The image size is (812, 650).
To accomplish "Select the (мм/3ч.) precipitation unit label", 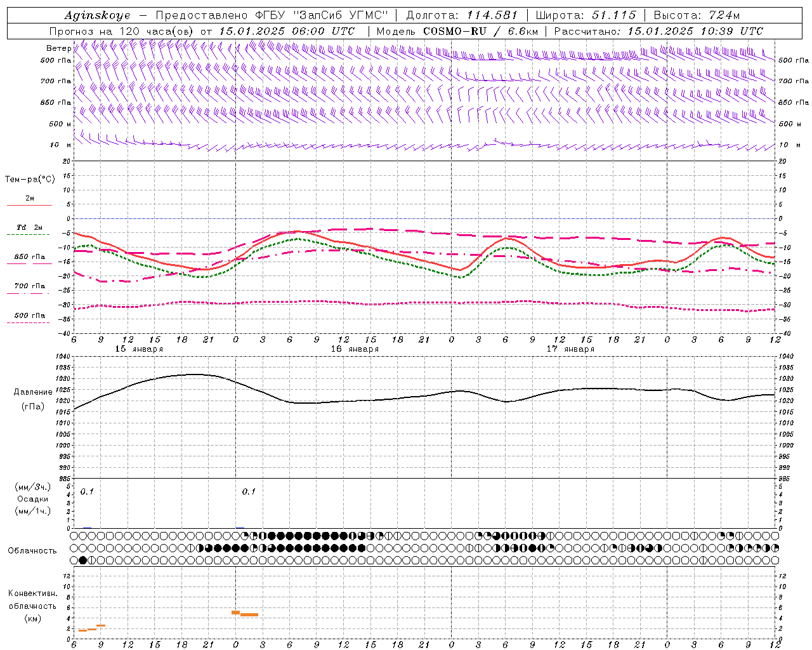I will (x=33, y=487).
